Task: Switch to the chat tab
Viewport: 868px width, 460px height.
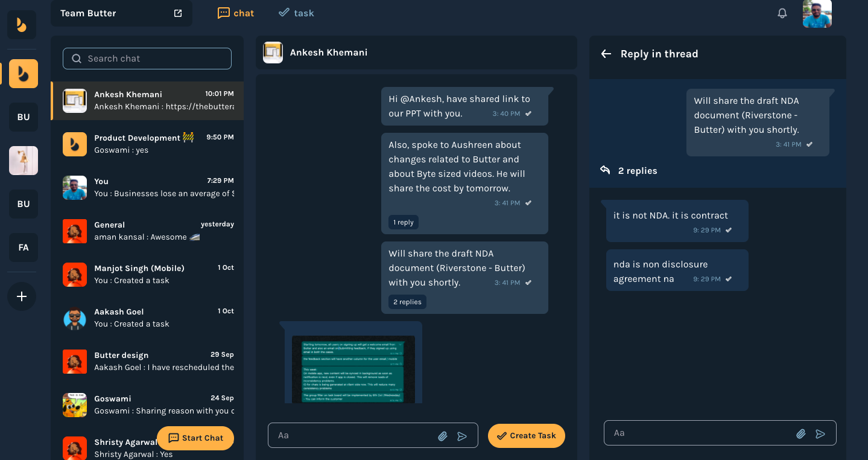Action: click(x=236, y=13)
